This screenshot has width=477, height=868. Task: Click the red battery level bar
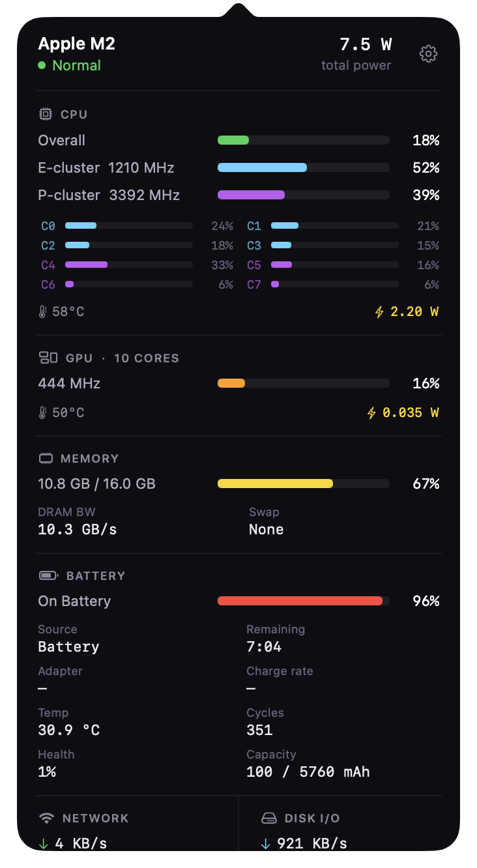point(303,601)
